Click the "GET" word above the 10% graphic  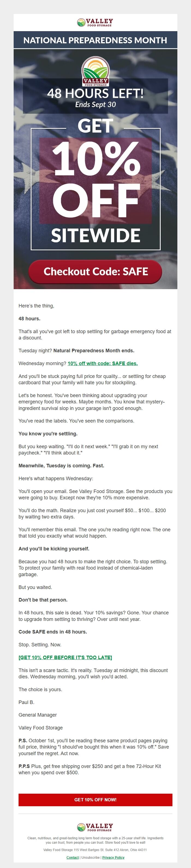[x=95, y=126]
